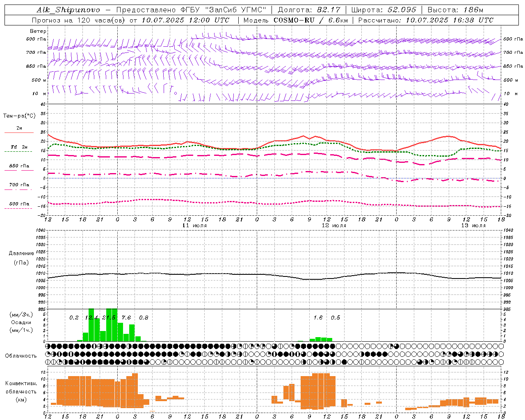Select the Осадки precipitation label
525x420 pixels.
[x=21, y=322]
